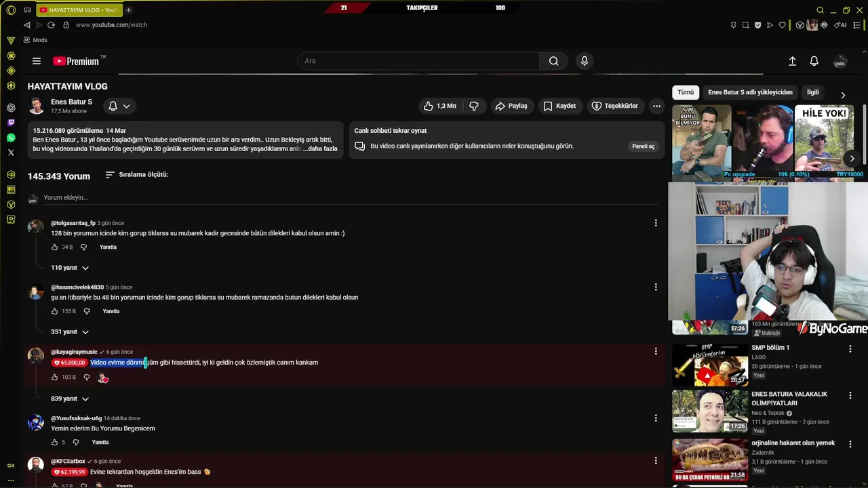Viewport: 868px width, 488px height.
Task: Like the HAYATTAYIM VLOG video
Action: point(439,106)
